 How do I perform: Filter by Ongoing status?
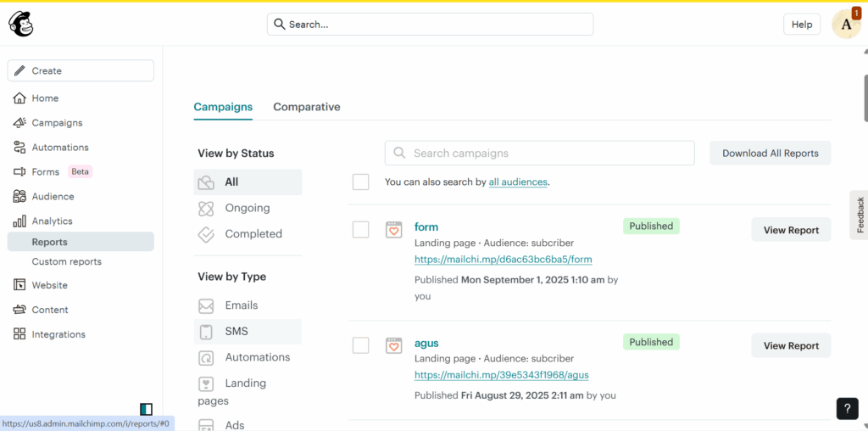247,208
